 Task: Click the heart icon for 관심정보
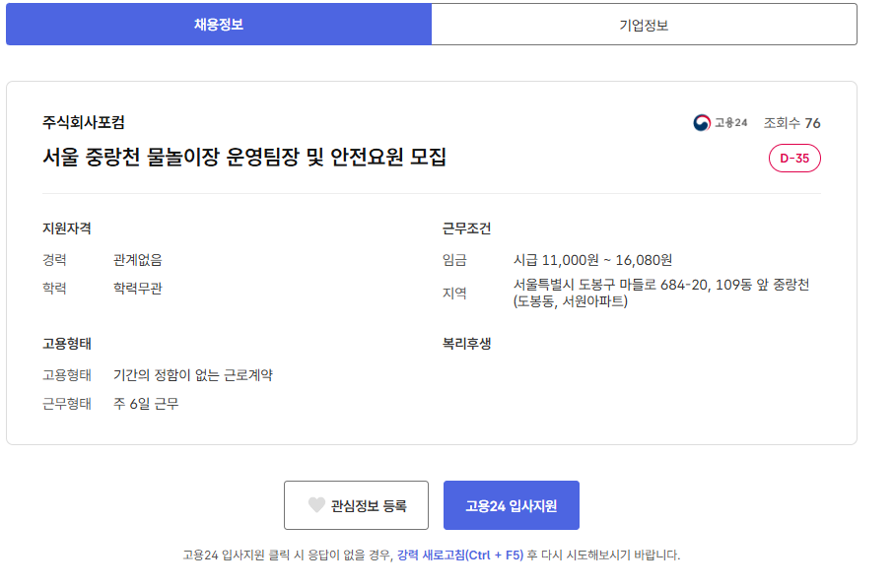[x=316, y=505]
